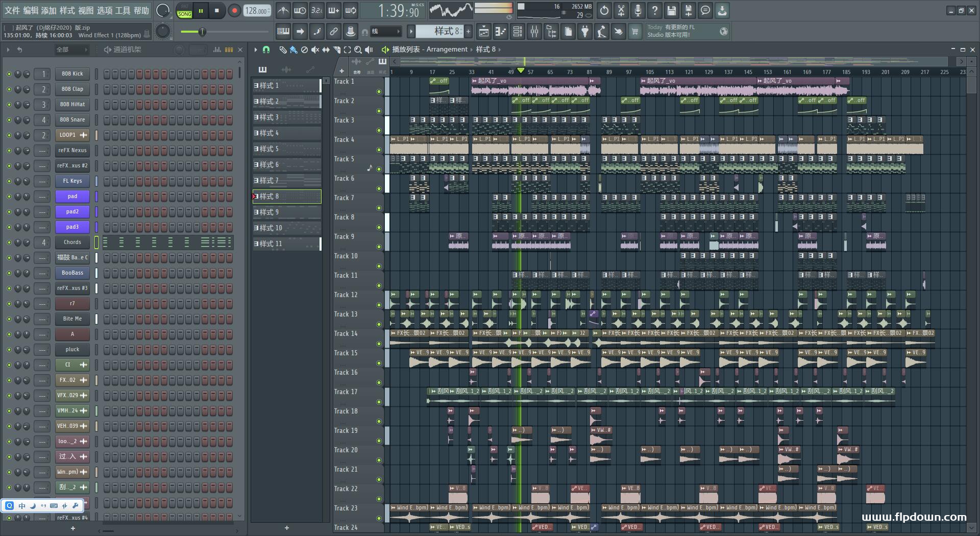Toggle the multilink to controllers knob icon
980x536 pixels.
click(351, 32)
